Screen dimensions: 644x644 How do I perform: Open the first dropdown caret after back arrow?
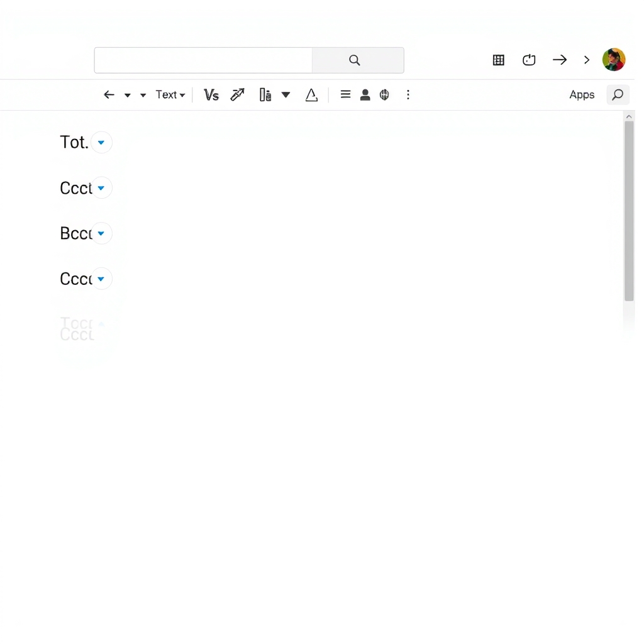[127, 96]
